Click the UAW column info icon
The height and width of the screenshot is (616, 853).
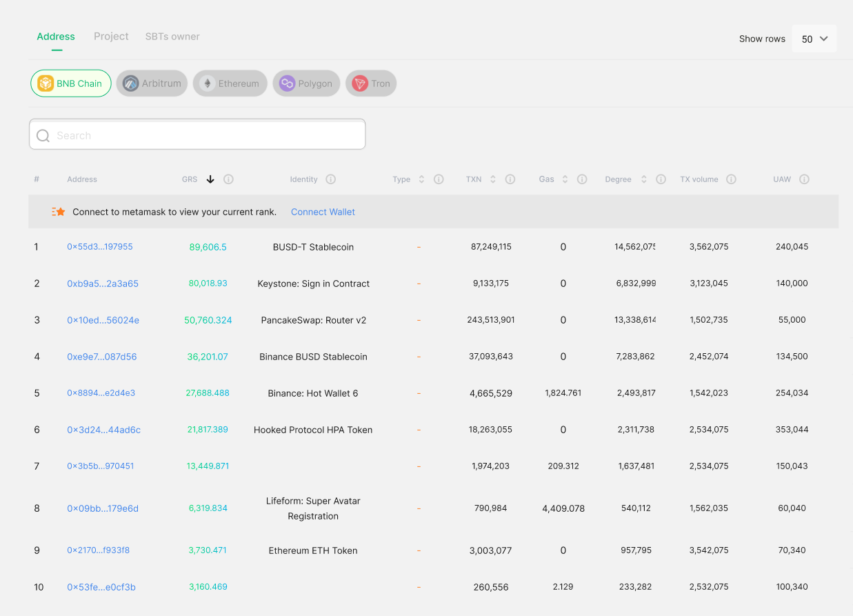tap(804, 179)
